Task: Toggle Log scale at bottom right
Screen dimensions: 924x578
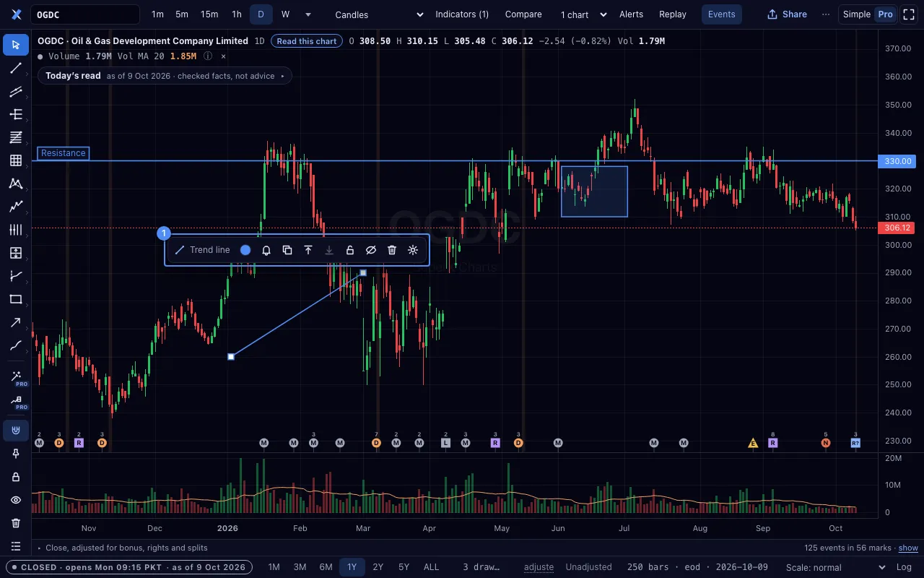Action: click(x=903, y=567)
